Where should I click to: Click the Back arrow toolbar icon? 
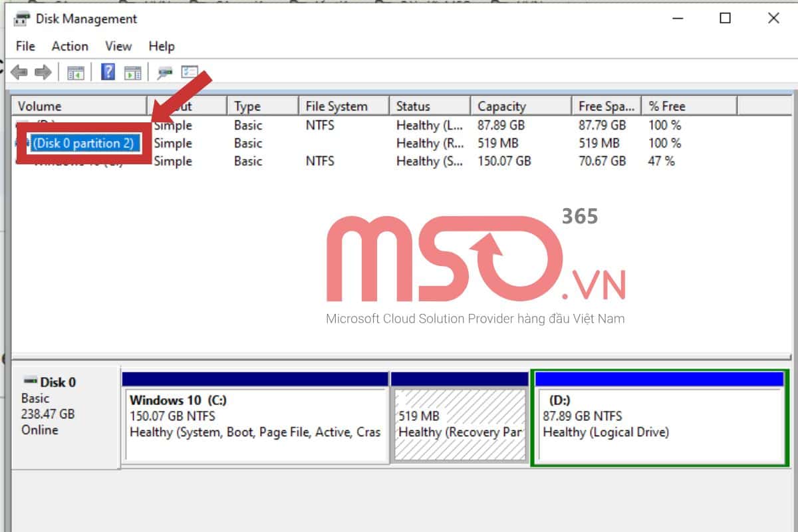[x=19, y=72]
